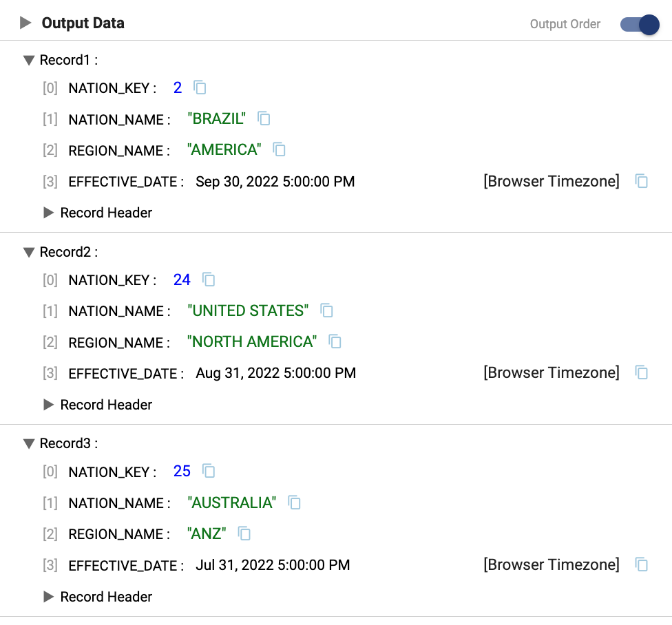
Task: Expand Record Header under Record2
Action: pyautogui.click(x=48, y=405)
